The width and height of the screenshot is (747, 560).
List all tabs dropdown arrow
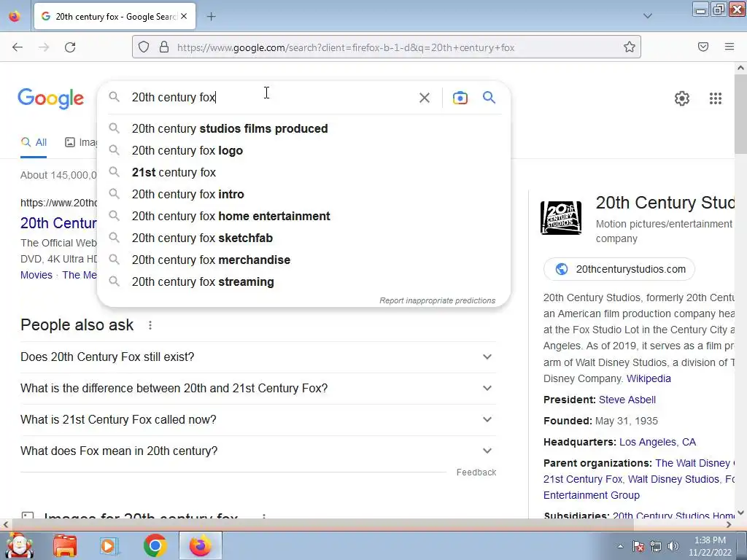[648, 16]
